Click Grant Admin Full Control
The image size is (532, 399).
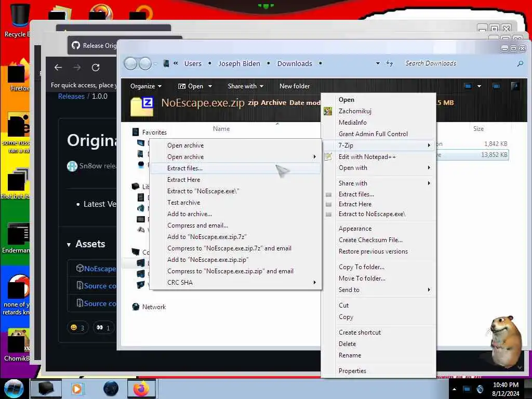(x=378, y=134)
